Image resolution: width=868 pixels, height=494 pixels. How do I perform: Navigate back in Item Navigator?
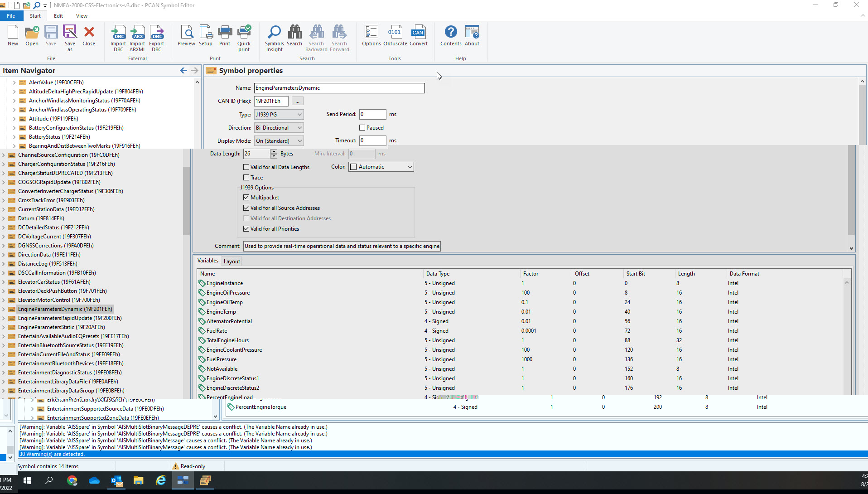(183, 70)
